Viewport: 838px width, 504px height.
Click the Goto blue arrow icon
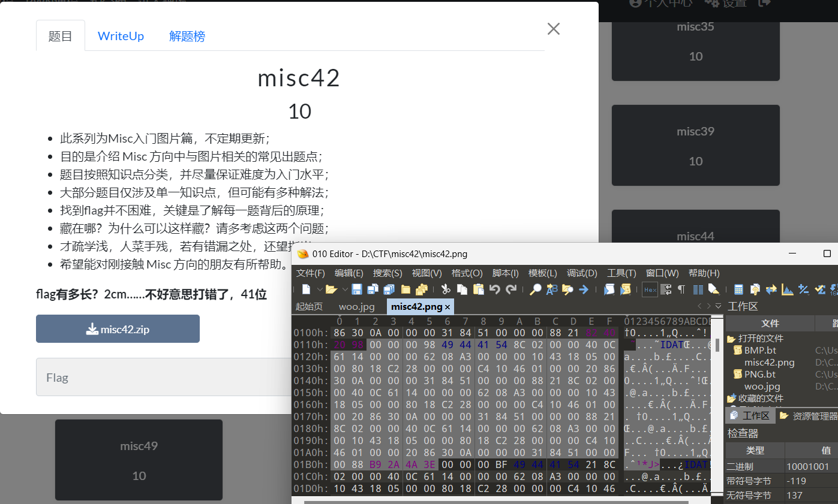click(584, 289)
